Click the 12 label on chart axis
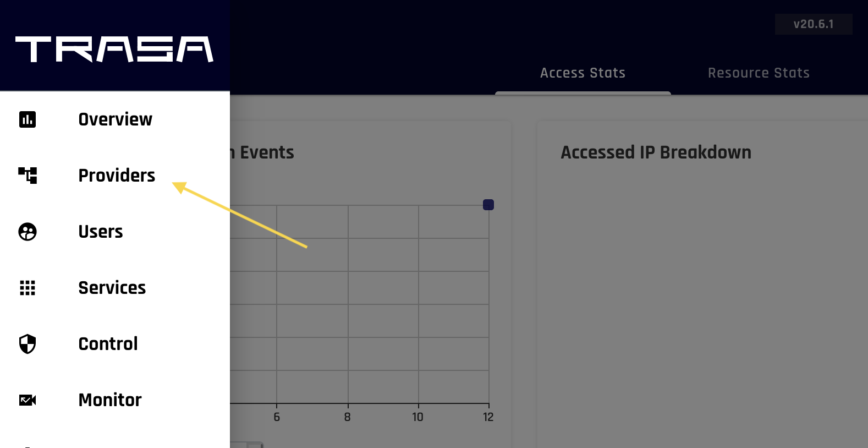This screenshot has height=448, width=868. coord(488,417)
